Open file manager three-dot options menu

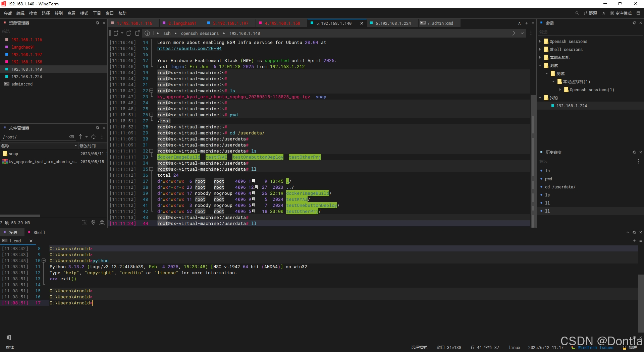102,137
